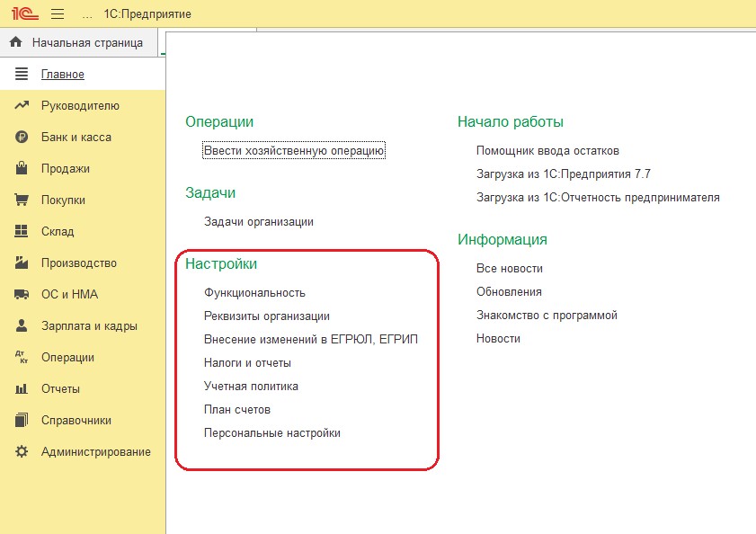Open the Функциональность settings link
The height and width of the screenshot is (534, 756).
(254, 293)
